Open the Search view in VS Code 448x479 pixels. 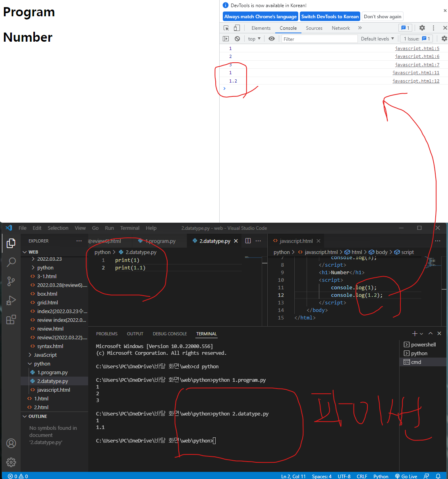pos(11,262)
